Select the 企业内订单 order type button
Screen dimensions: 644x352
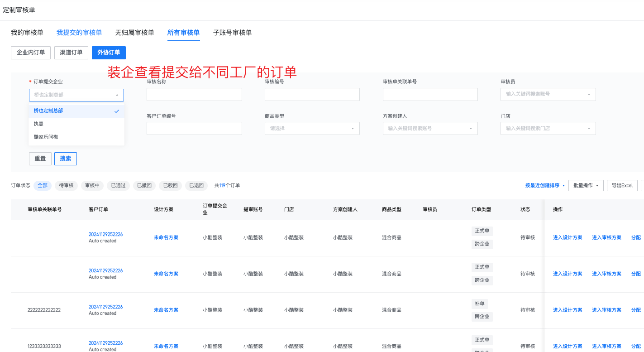click(31, 53)
